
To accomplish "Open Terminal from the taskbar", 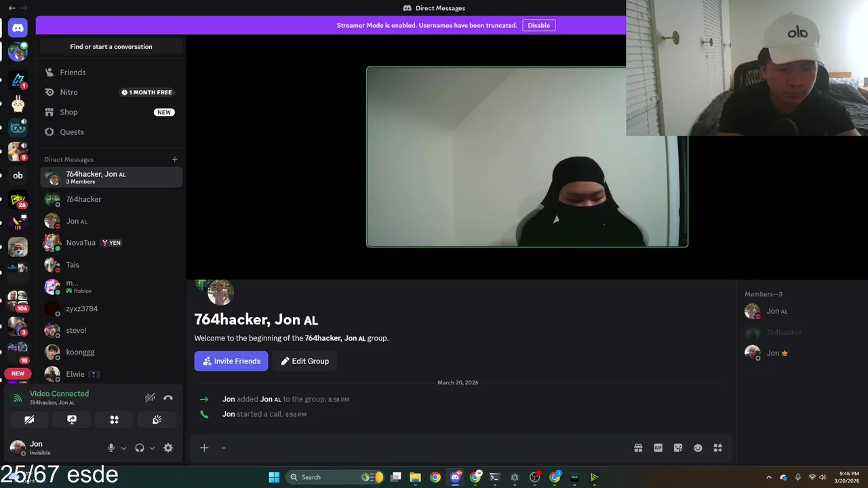I will tap(494, 477).
